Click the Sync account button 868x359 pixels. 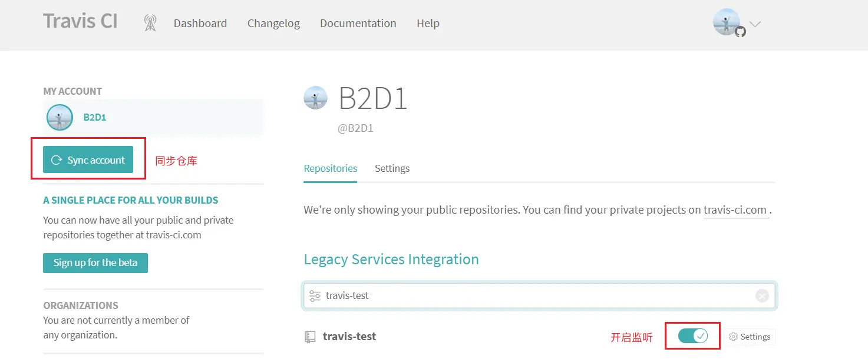tap(88, 160)
